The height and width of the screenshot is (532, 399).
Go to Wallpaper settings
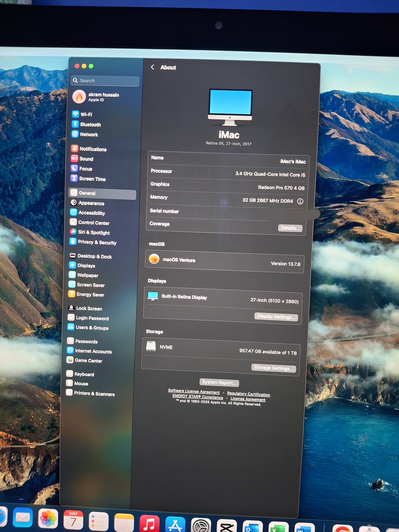pos(83,275)
